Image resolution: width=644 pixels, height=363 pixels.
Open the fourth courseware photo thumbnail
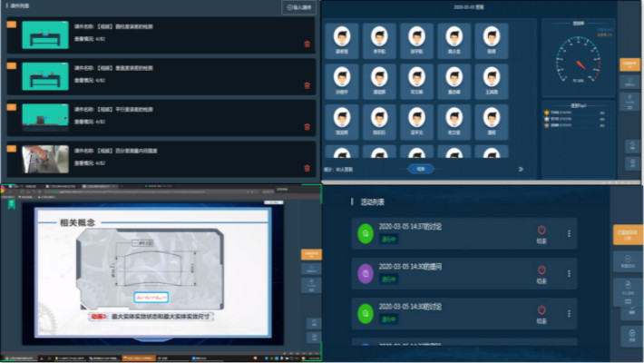(44, 159)
